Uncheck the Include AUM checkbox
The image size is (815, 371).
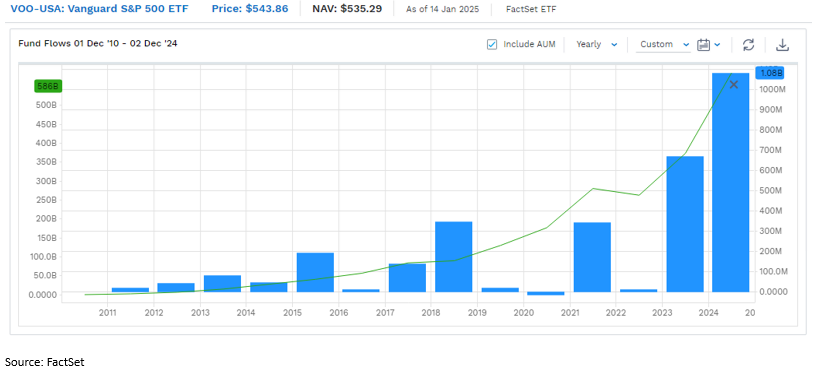pos(492,45)
